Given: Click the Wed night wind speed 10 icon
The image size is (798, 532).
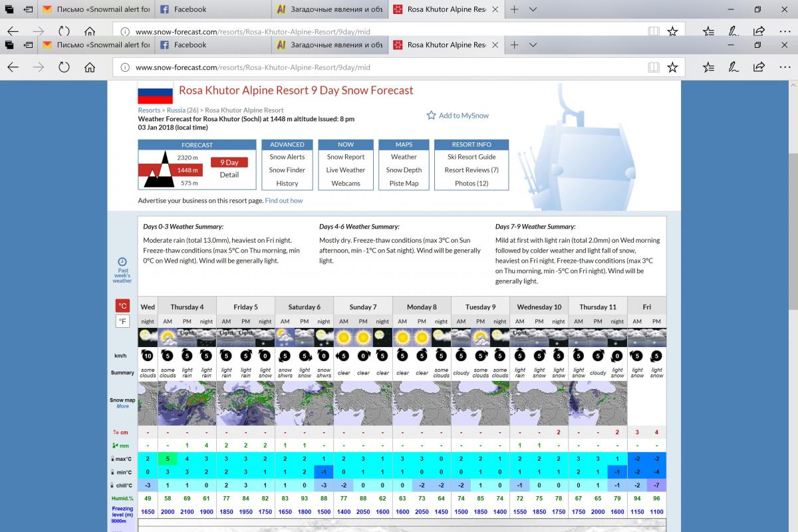Looking at the screenshot, I should tap(148, 356).
